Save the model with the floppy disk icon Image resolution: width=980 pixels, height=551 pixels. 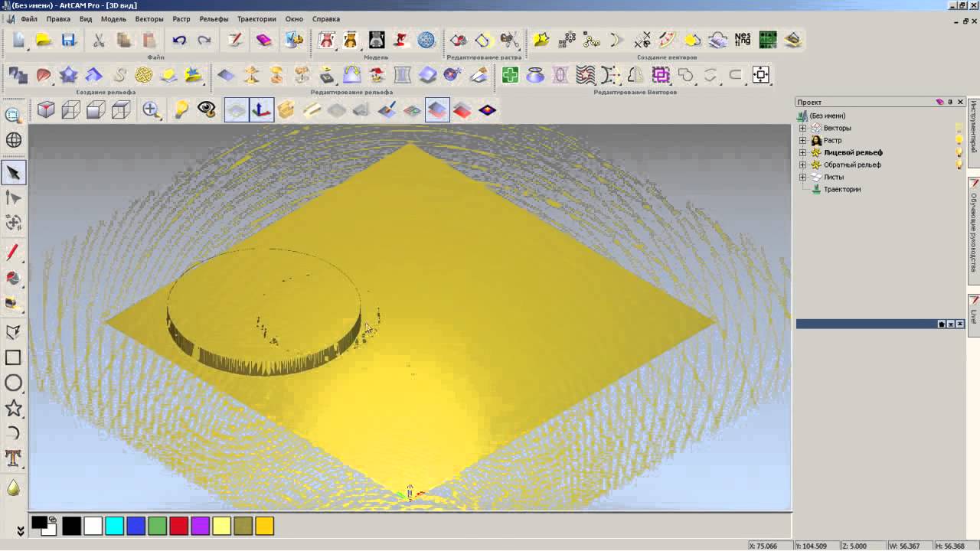point(69,40)
